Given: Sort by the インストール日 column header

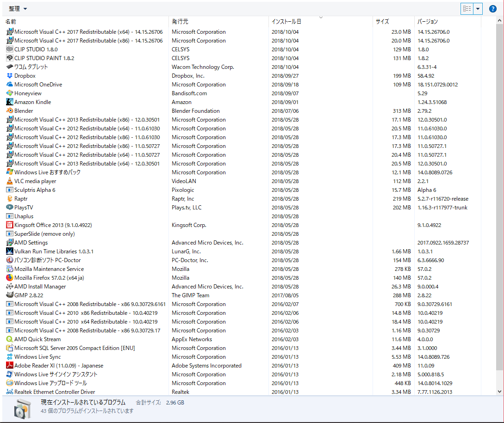Looking at the screenshot, I should click(321, 22).
